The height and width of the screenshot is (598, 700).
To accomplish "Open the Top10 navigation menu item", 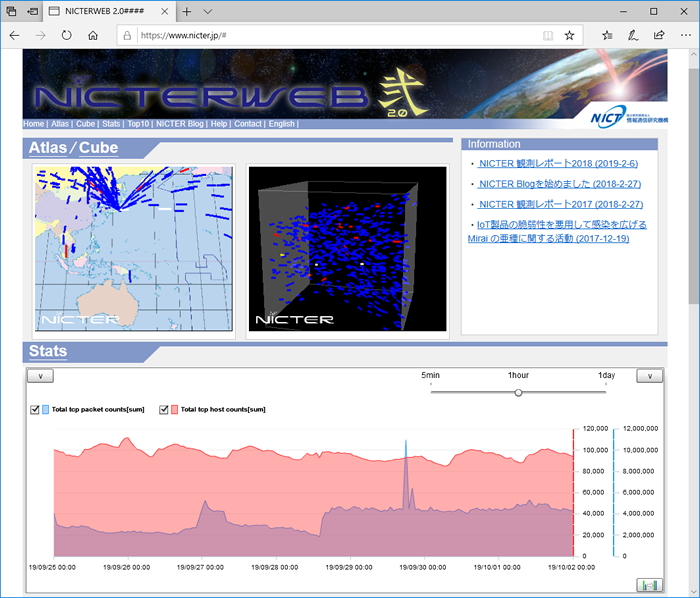I will [x=138, y=124].
